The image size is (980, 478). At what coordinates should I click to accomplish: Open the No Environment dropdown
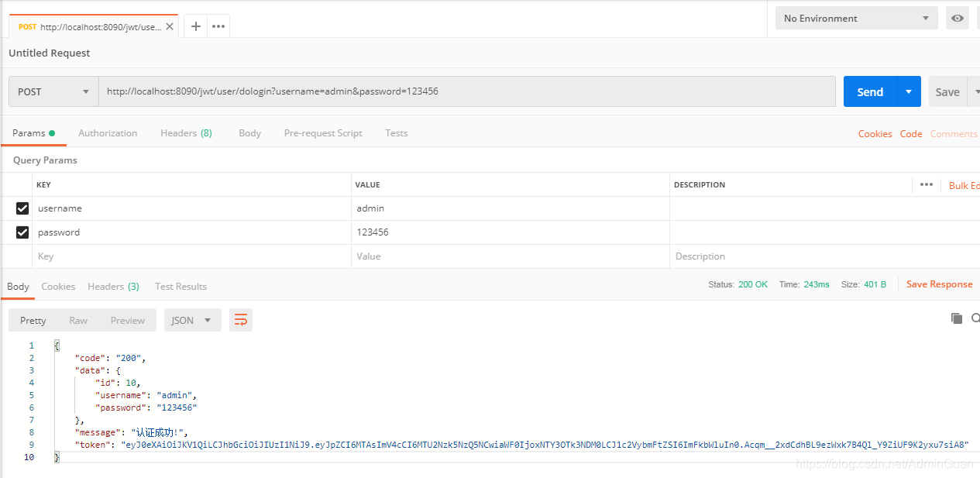(855, 17)
